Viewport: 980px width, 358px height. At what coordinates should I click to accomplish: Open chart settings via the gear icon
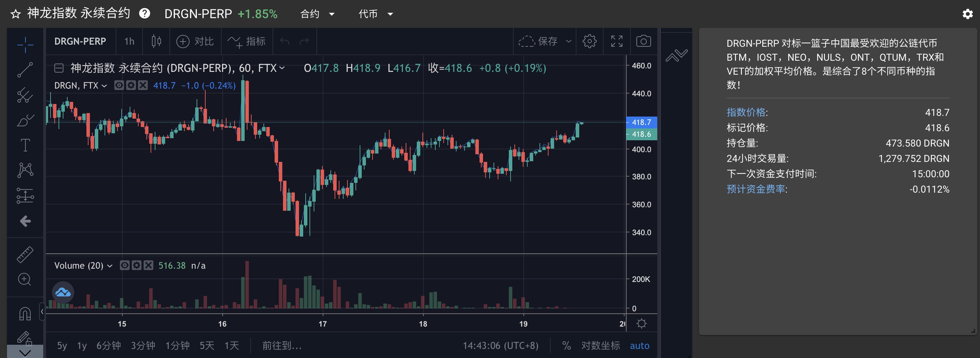[x=590, y=42]
